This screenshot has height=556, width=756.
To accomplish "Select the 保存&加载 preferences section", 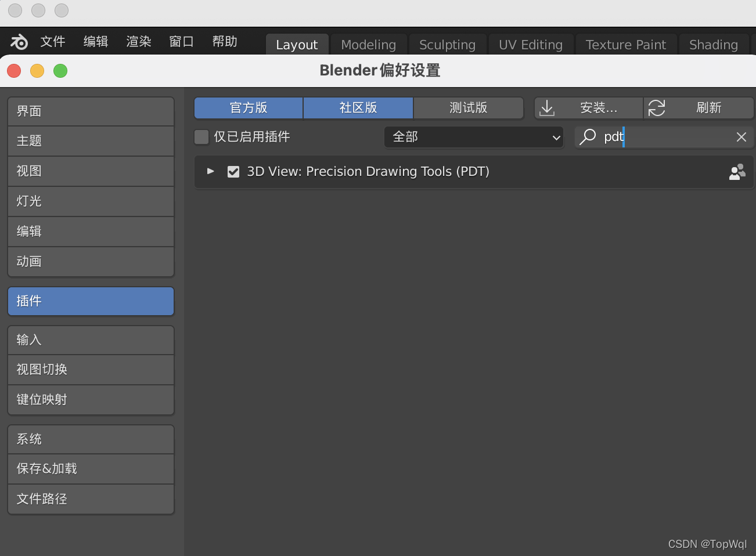I will tap(91, 469).
